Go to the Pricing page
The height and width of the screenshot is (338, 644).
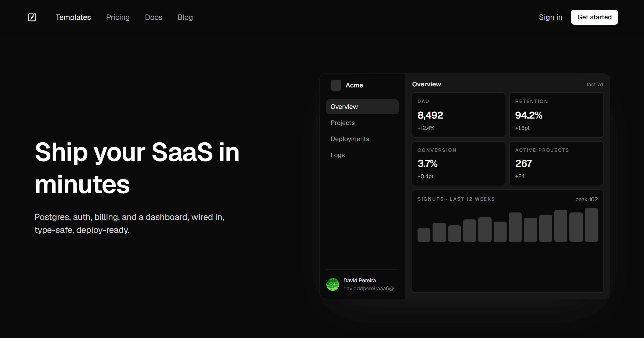coord(118,17)
